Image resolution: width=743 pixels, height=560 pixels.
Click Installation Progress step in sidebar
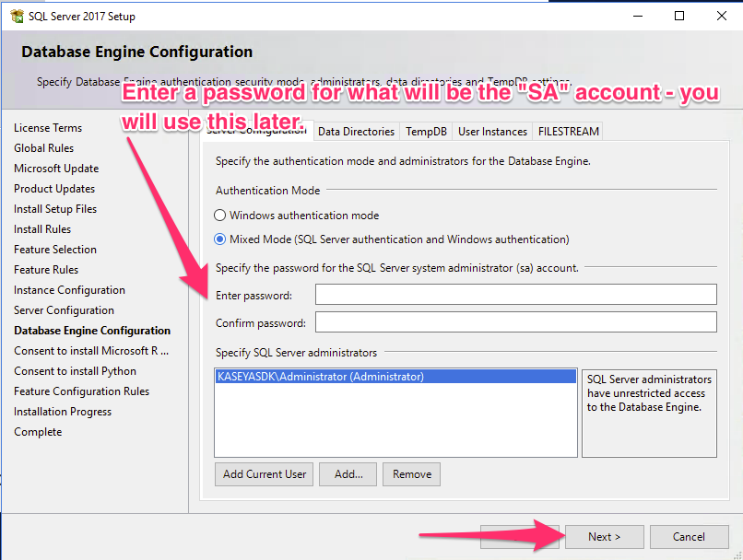(63, 412)
